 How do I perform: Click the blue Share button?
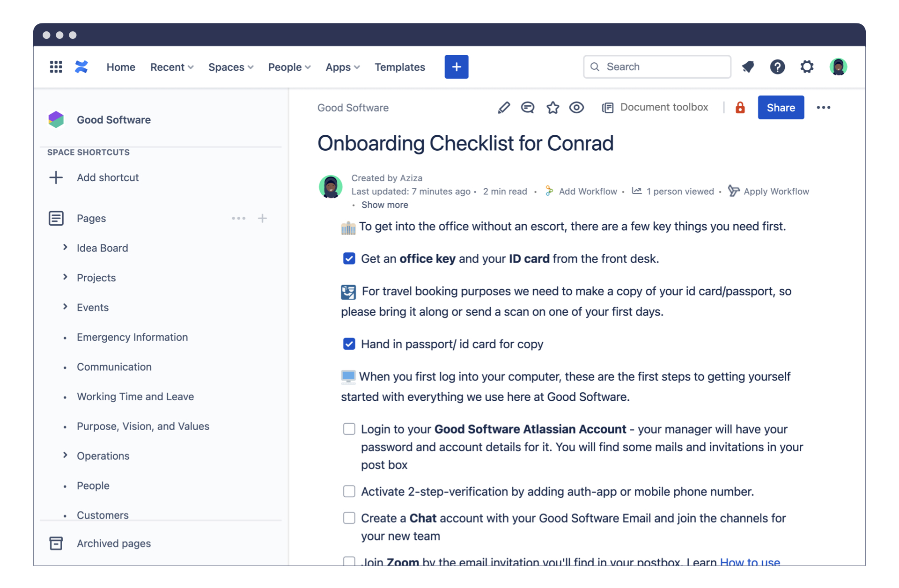click(x=781, y=108)
